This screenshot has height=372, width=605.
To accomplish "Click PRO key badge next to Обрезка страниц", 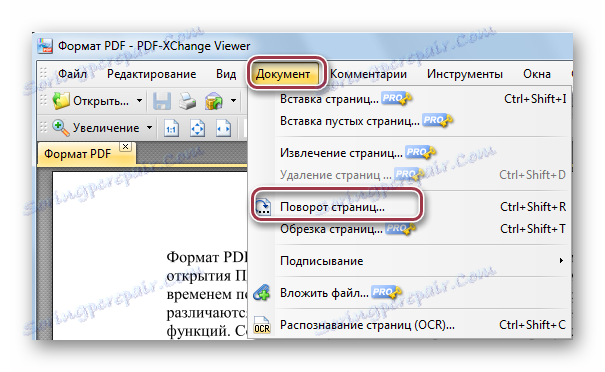I will (x=401, y=228).
